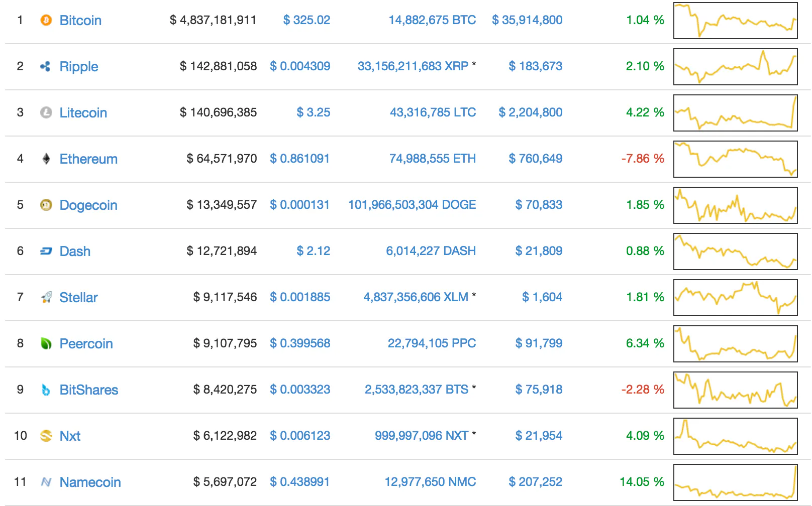Click the Nxt logo icon

(46, 436)
